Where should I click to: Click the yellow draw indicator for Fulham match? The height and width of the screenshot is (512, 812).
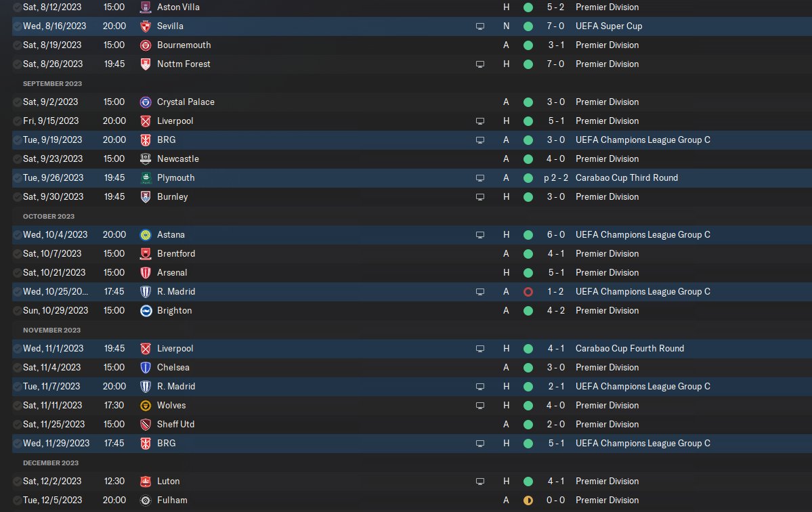click(x=528, y=500)
